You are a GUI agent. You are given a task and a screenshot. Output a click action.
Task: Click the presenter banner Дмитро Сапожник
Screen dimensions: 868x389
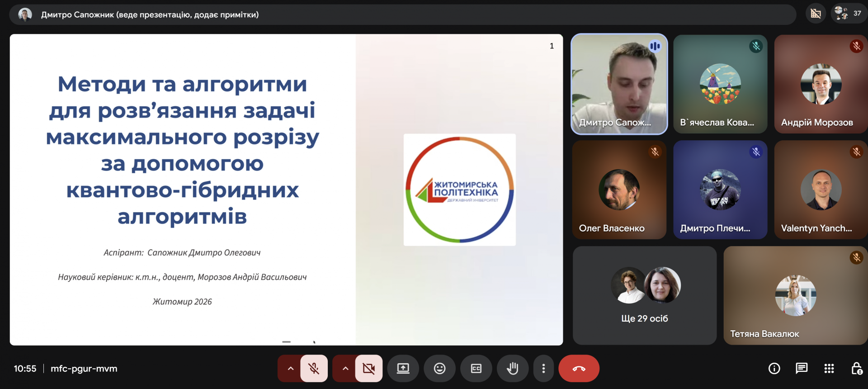150,14
